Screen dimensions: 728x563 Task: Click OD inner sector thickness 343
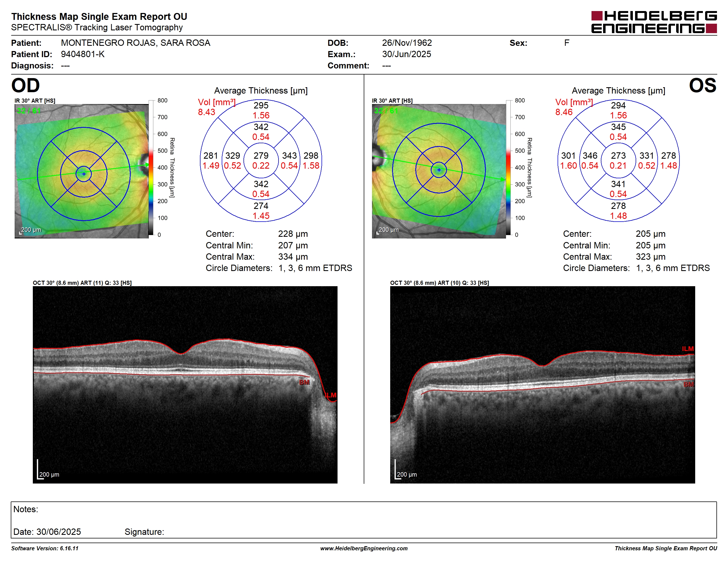coord(289,156)
